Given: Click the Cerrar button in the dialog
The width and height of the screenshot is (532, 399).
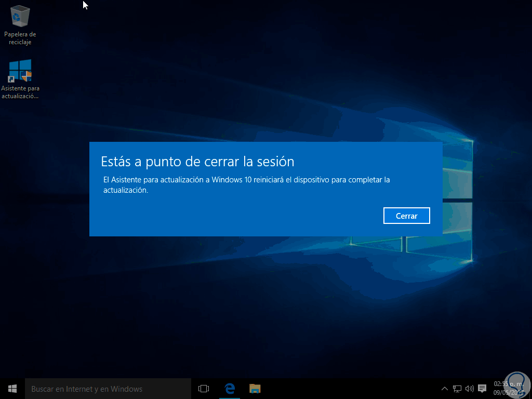Looking at the screenshot, I should [x=406, y=216].
